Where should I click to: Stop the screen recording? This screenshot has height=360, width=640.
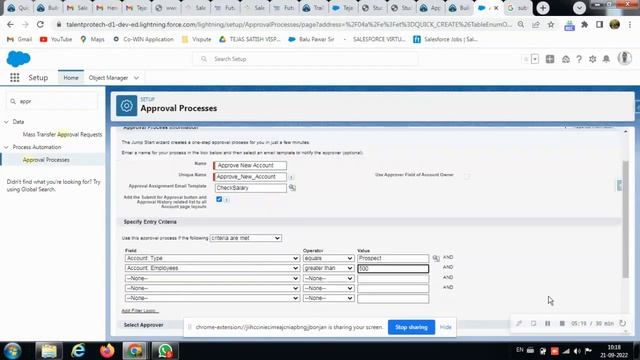tap(562, 323)
